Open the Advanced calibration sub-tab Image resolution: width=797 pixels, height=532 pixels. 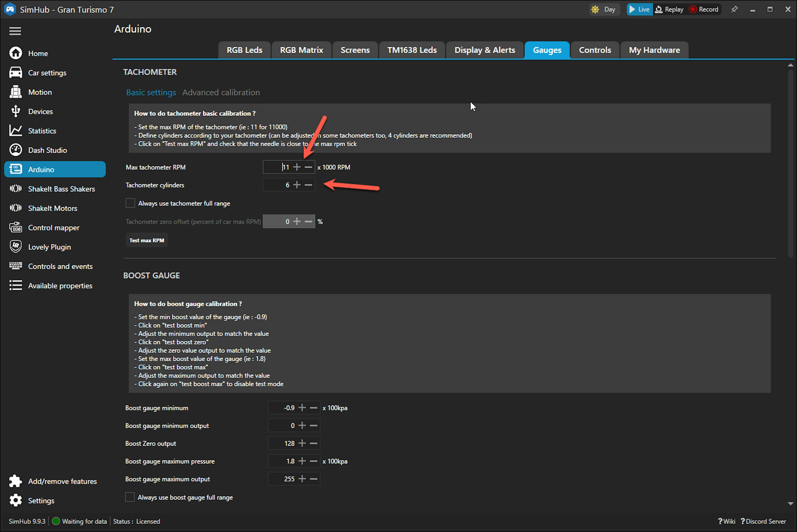(x=221, y=92)
